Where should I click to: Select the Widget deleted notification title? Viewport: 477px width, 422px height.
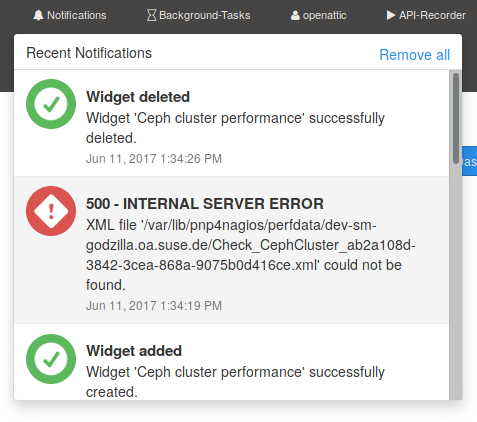(138, 97)
